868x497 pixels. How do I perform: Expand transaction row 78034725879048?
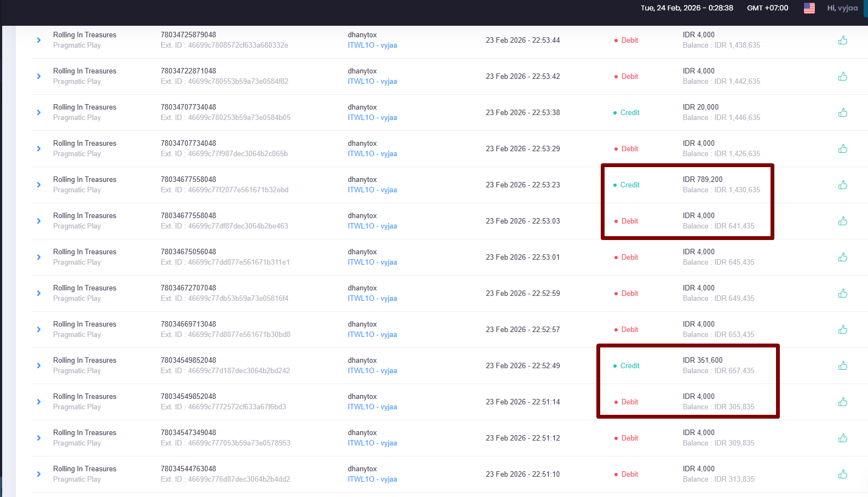tap(39, 40)
